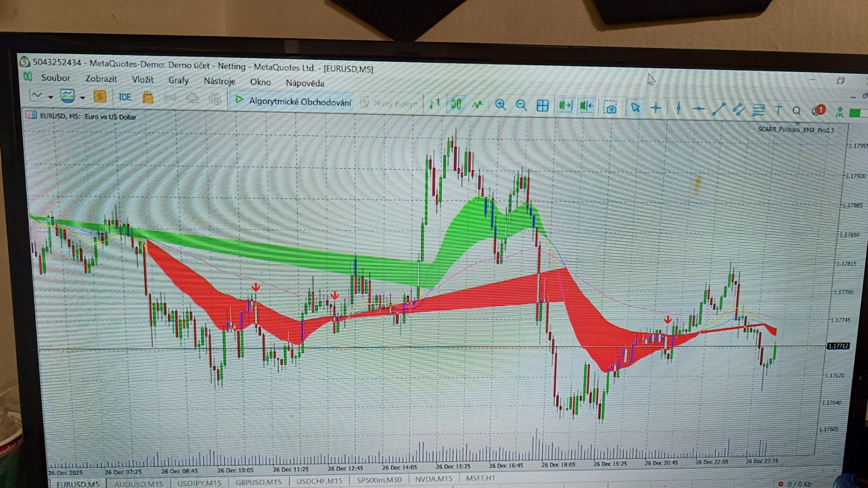Click the text label T tool
The image size is (868, 488).
(778, 110)
